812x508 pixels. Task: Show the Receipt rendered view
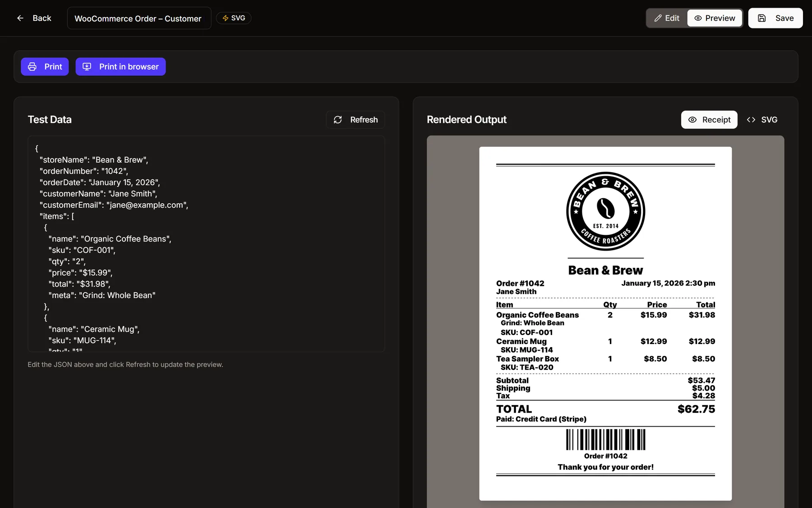coord(709,120)
